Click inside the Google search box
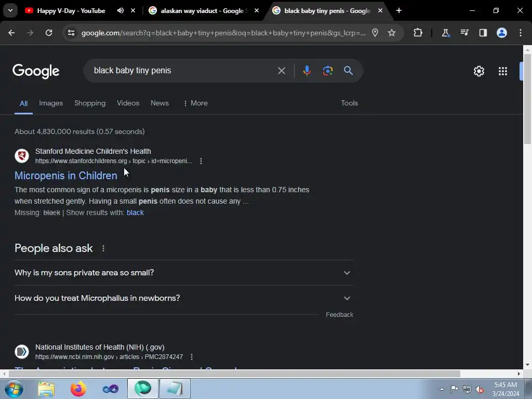This screenshot has width=532, height=399. pyautogui.click(x=183, y=71)
